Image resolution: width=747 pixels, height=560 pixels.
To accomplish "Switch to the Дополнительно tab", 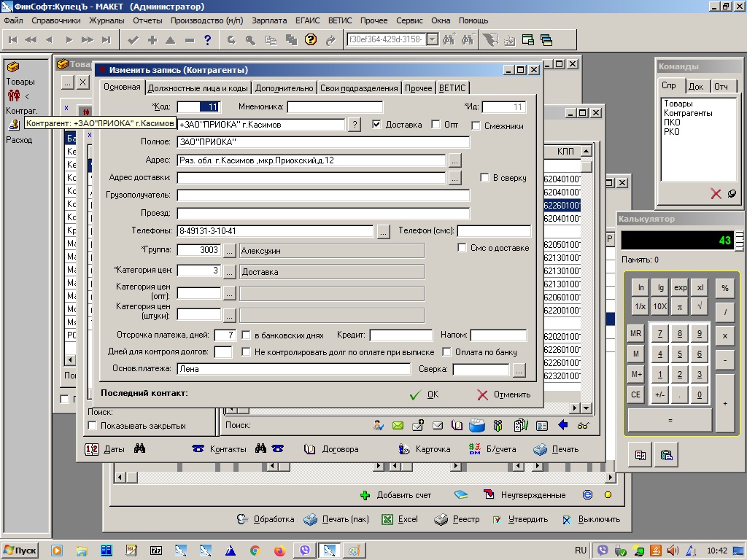I will pos(284,87).
